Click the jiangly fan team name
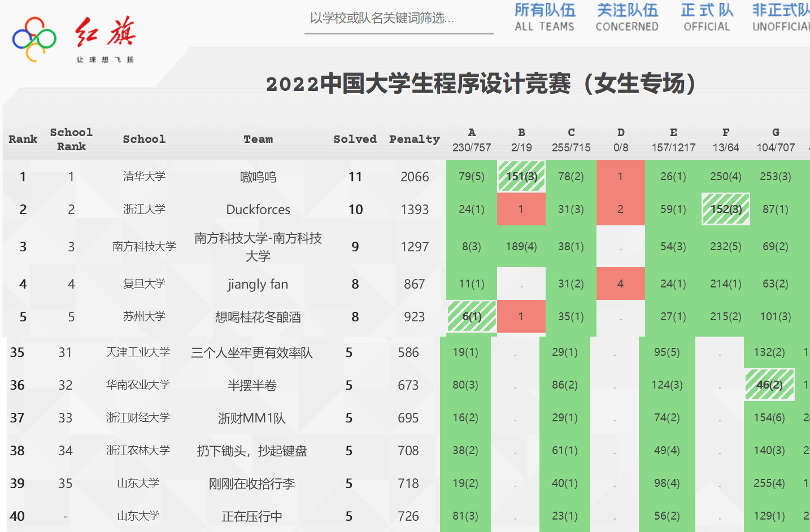 point(258,284)
